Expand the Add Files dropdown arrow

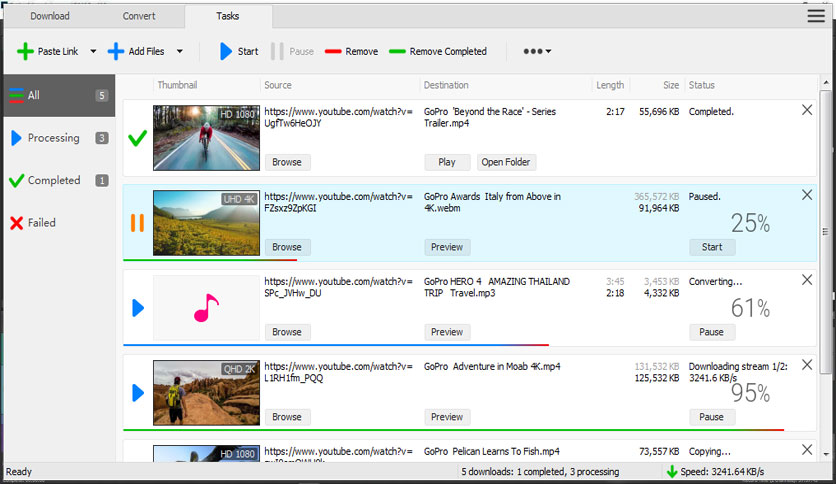(180, 52)
